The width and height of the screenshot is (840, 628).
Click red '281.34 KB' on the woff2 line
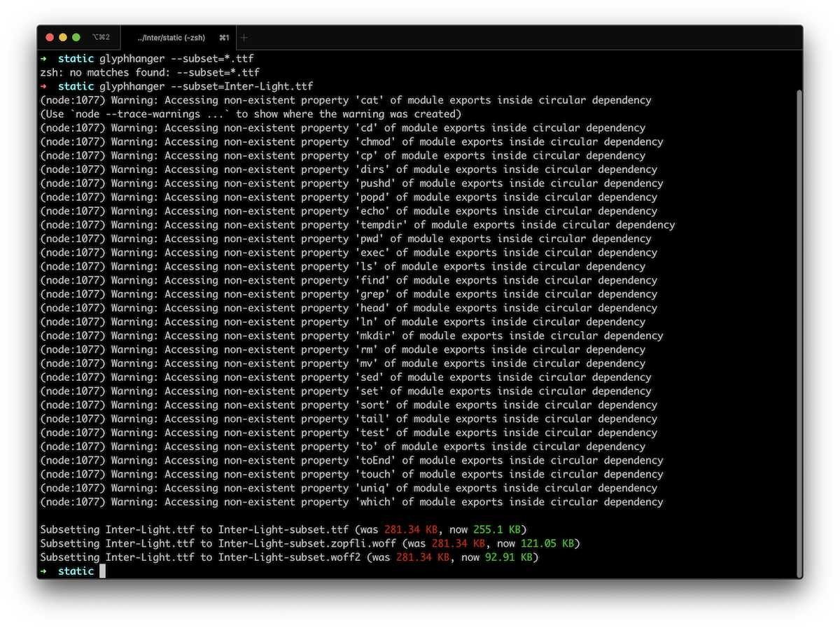[x=423, y=557]
